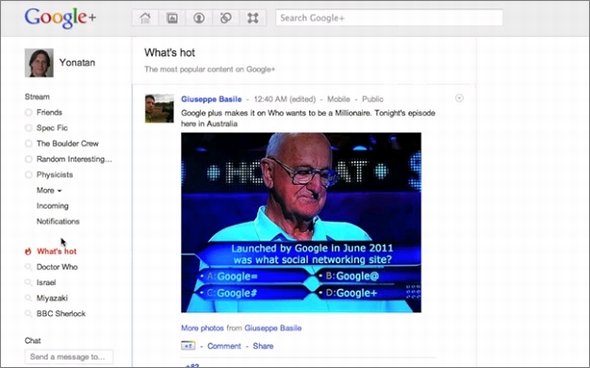Click the Google+ logo
590x368 pixels.
click(60, 18)
